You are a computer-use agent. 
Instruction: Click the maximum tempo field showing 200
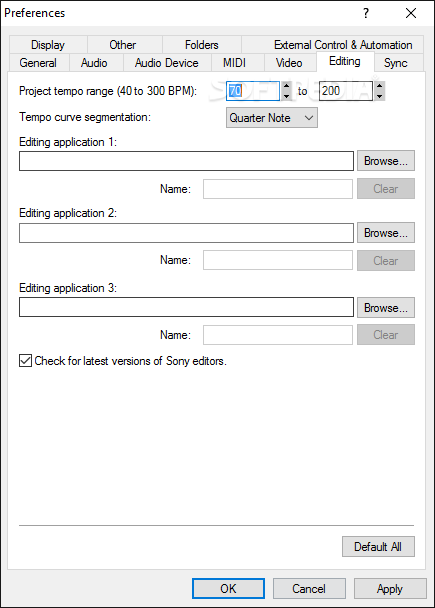pyautogui.click(x=346, y=91)
